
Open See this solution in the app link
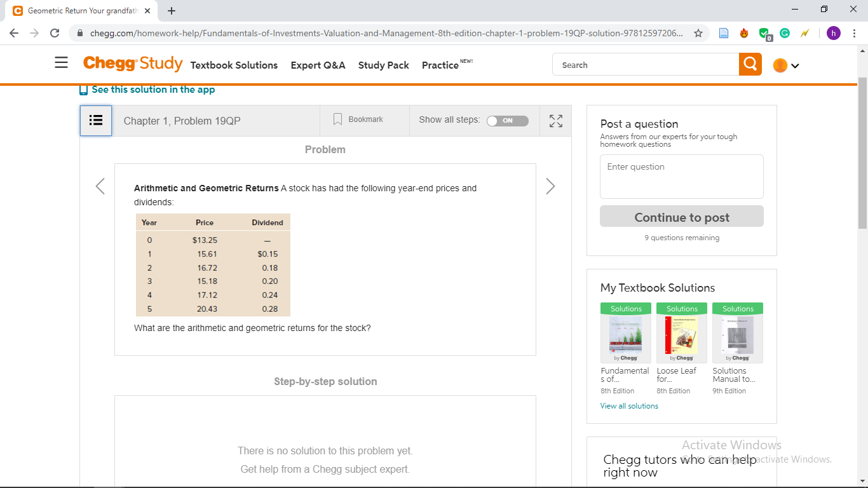(x=153, y=90)
